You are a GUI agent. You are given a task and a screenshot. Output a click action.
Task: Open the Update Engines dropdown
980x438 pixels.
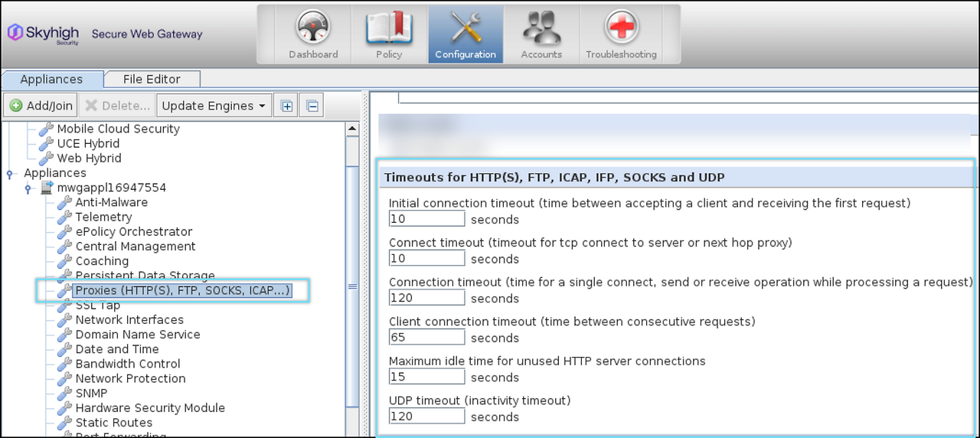pos(214,106)
